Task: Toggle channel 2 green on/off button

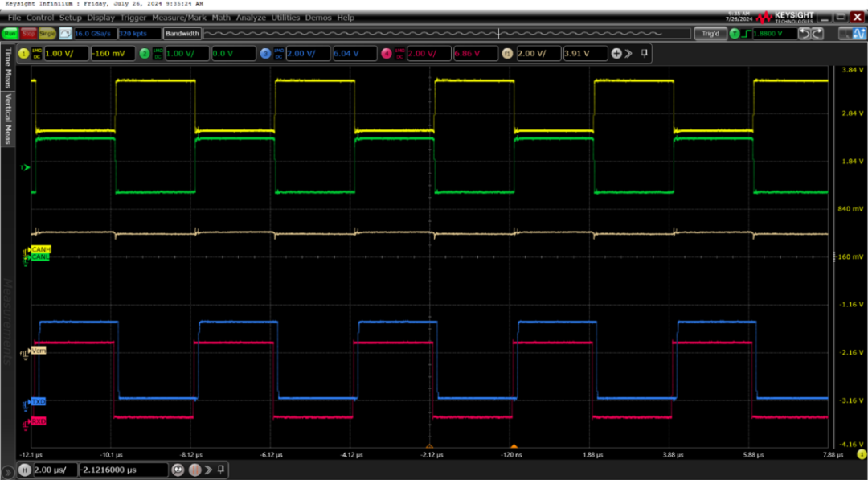Action: (145, 53)
